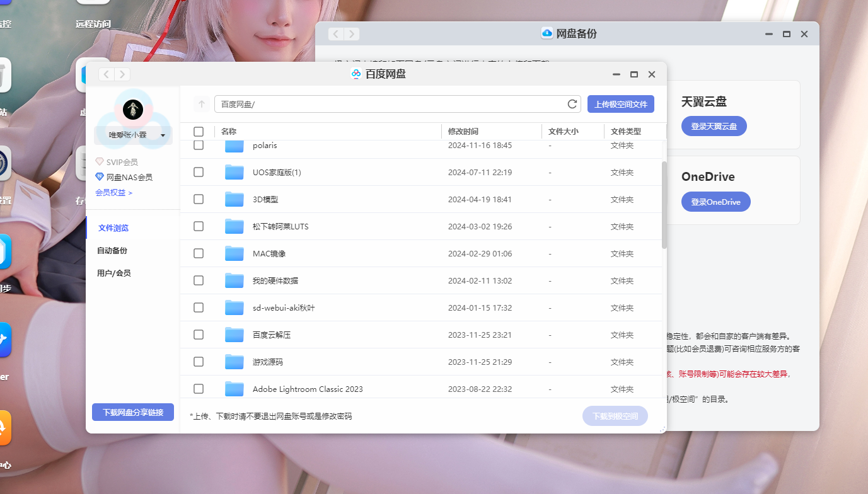868x494 pixels.
Task: Click the back arrow in the 网盘备份 window
Action: coord(336,34)
